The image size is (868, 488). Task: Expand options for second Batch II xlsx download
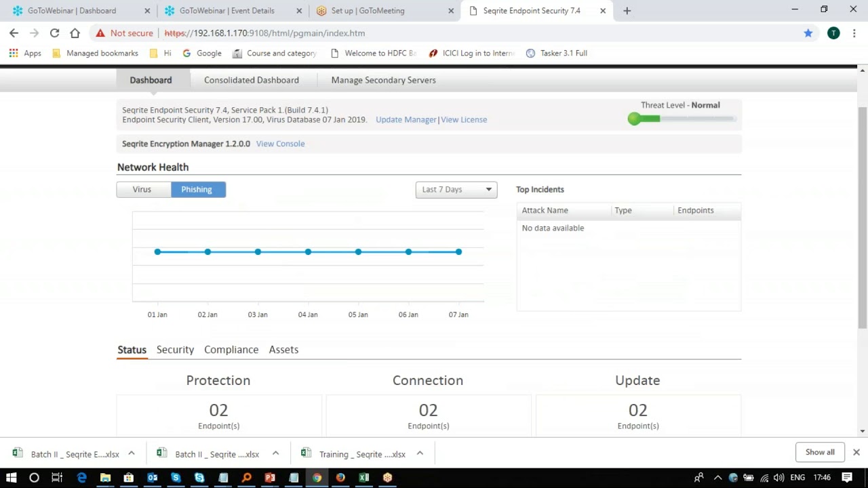(x=275, y=453)
